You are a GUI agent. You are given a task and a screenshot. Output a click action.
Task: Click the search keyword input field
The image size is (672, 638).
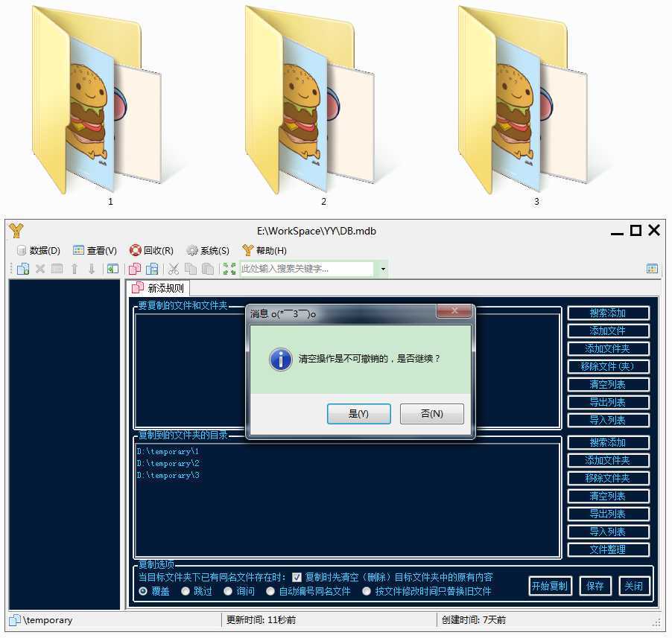pyautogui.click(x=307, y=269)
